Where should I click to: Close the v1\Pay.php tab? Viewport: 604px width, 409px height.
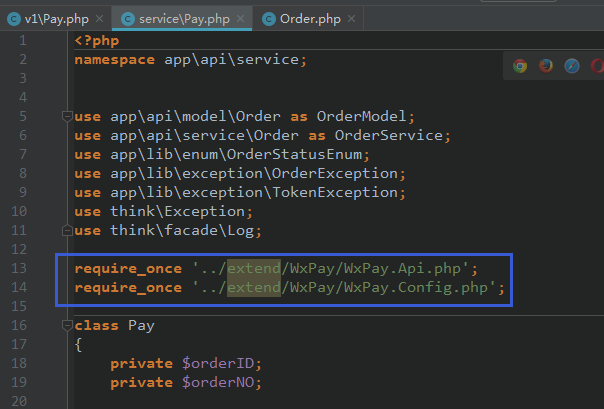[99, 18]
